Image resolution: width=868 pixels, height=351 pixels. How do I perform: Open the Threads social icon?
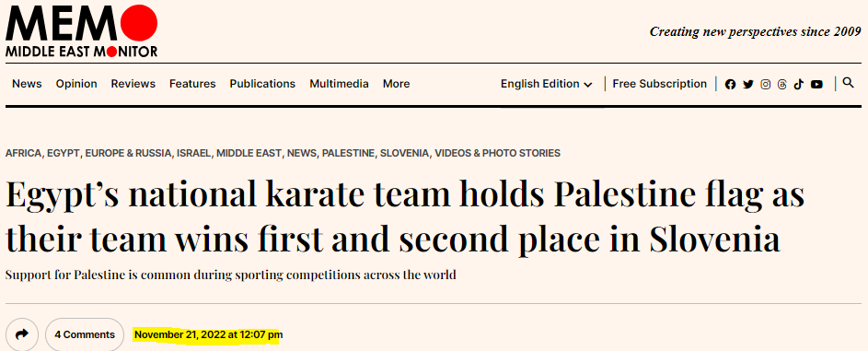click(781, 85)
